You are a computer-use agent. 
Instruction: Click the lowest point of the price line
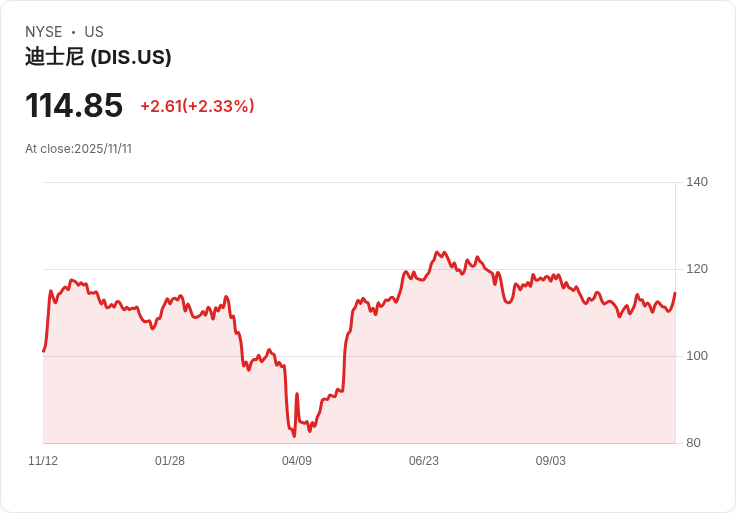pos(294,436)
